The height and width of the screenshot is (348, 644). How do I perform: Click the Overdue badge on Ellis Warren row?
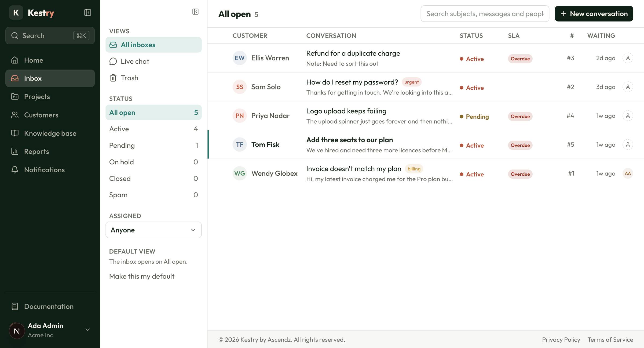click(x=520, y=59)
